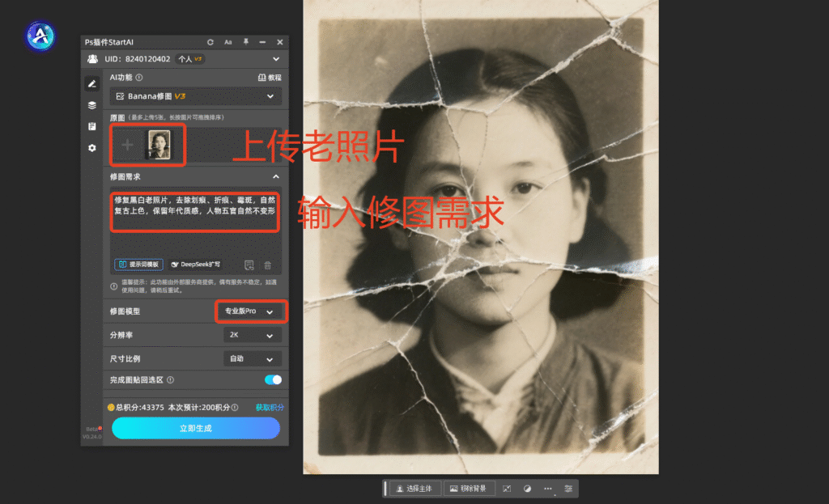The width and height of the screenshot is (829, 504).
Task: Click the uploaded old photo thumbnail
Action: point(159,145)
